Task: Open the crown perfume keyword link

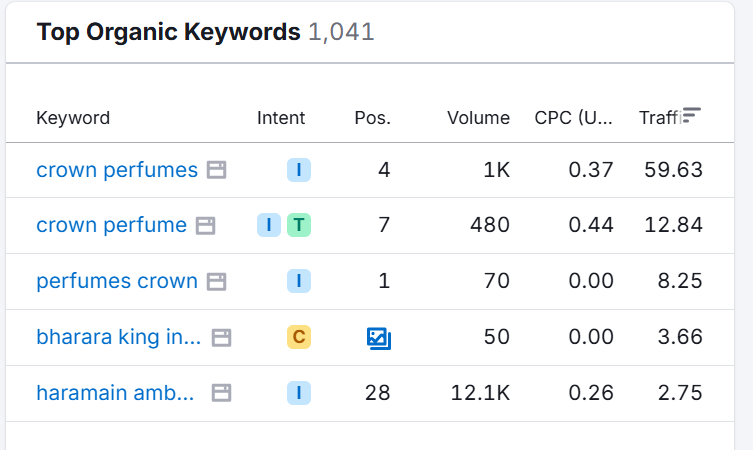Action: 111,225
